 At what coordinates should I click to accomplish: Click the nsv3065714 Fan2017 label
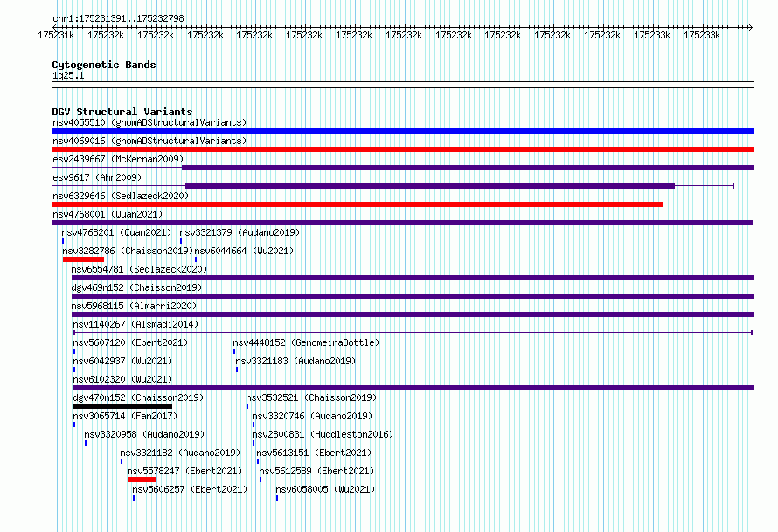pyautogui.click(x=125, y=416)
